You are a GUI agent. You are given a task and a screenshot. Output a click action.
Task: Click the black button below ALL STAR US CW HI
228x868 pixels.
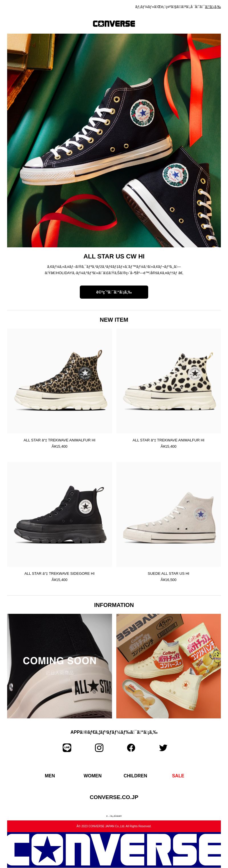[x=114, y=292]
